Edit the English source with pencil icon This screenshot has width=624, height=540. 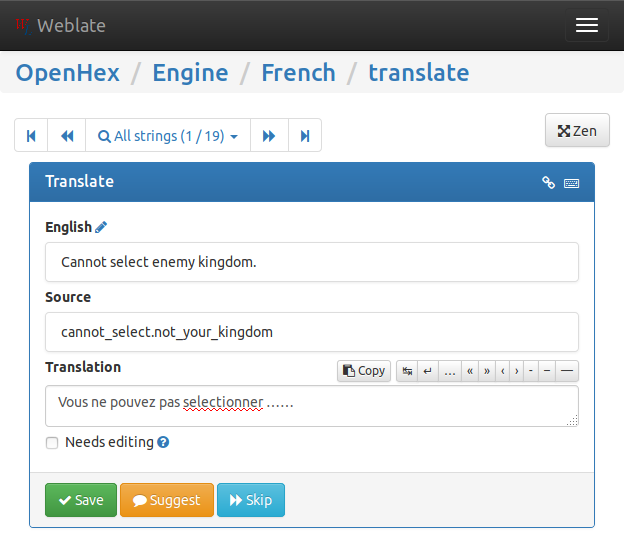coord(101,227)
